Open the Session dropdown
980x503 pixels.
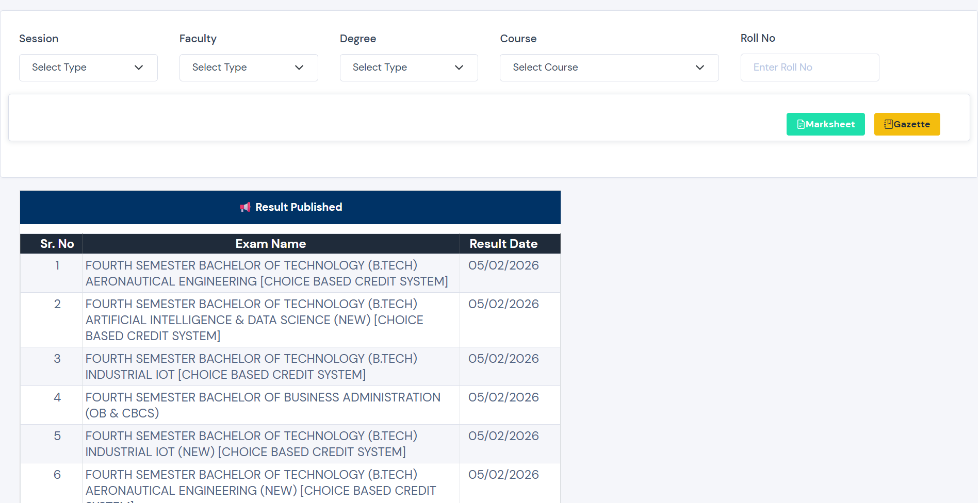[x=88, y=68]
